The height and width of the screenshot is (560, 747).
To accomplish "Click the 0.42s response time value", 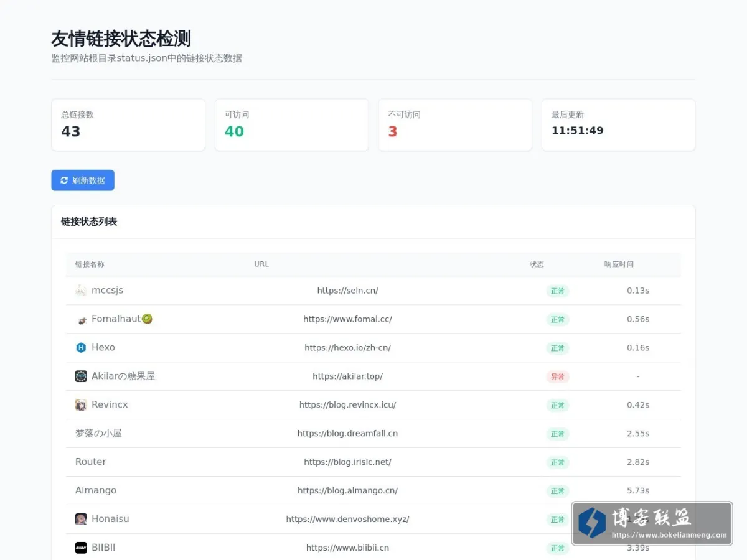I will click(638, 405).
